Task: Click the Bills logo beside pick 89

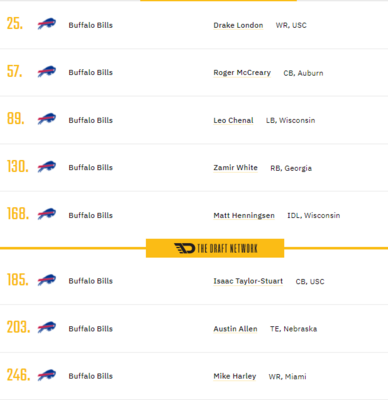Action: coord(47,119)
